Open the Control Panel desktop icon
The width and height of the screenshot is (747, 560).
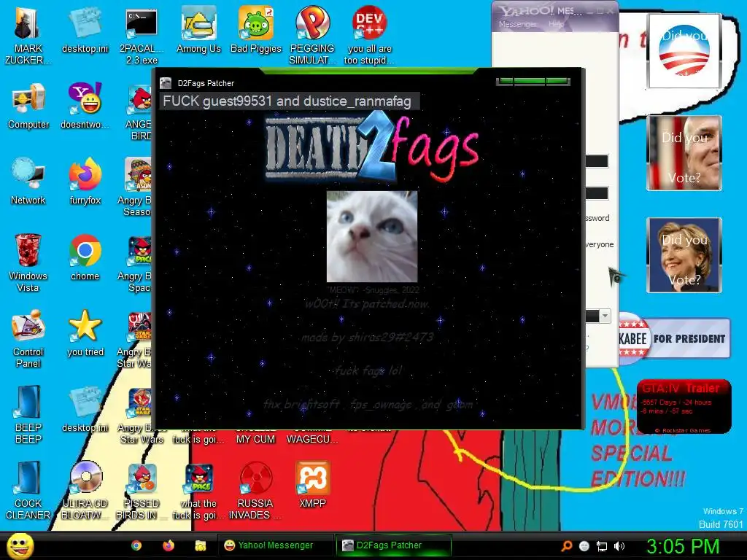pyautogui.click(x=28, y=338)
